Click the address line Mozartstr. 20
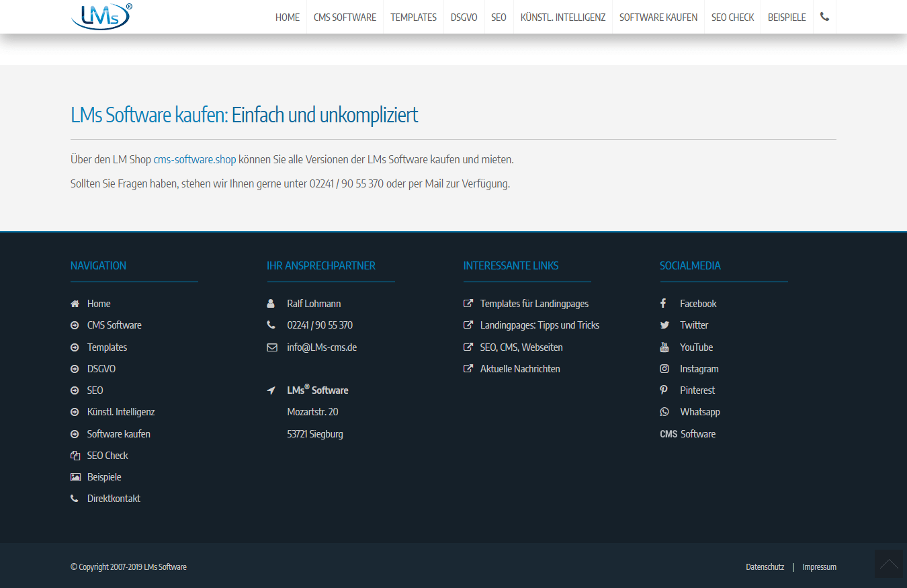 click(313, 412)
